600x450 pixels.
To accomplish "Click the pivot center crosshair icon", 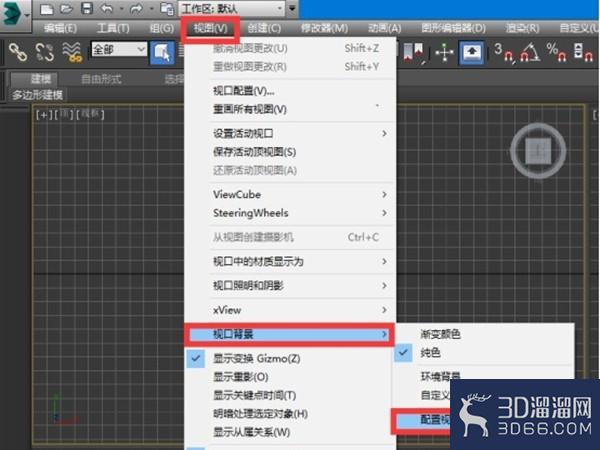I will [444, 52].
